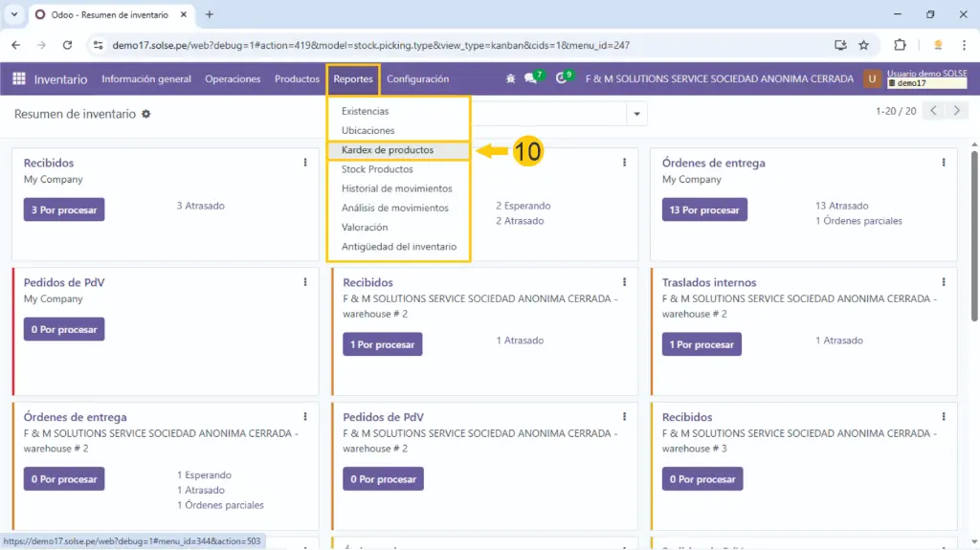
Task: Go to next page with right arrow
Action: (x=956, y=111)
